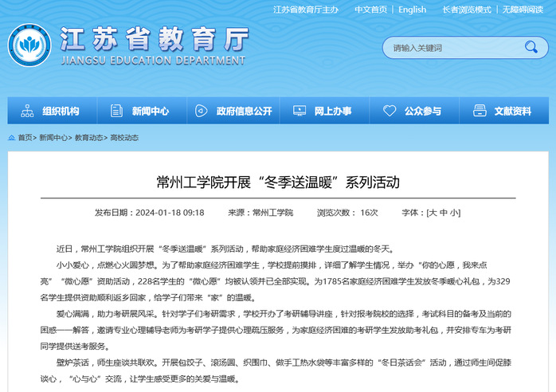
Task: Click the 组织机构 org-chart icon
Action: tap(28, 111)
